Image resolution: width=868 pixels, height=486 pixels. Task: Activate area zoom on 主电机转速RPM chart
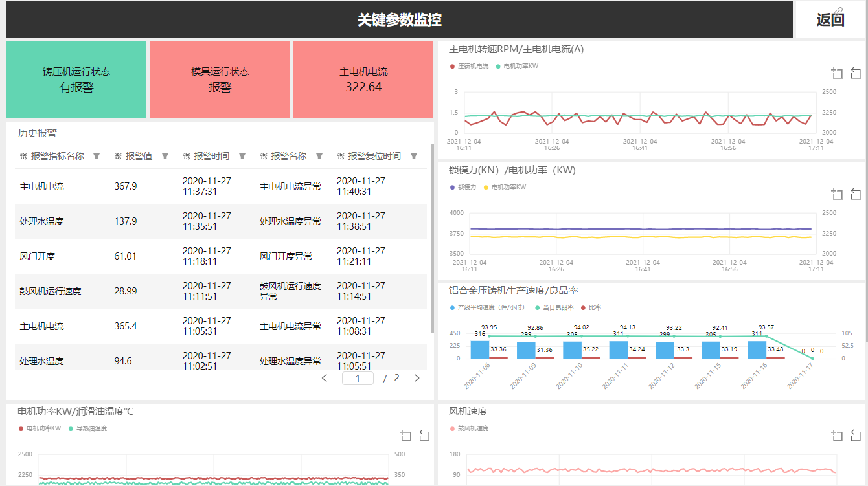[837, 73]
